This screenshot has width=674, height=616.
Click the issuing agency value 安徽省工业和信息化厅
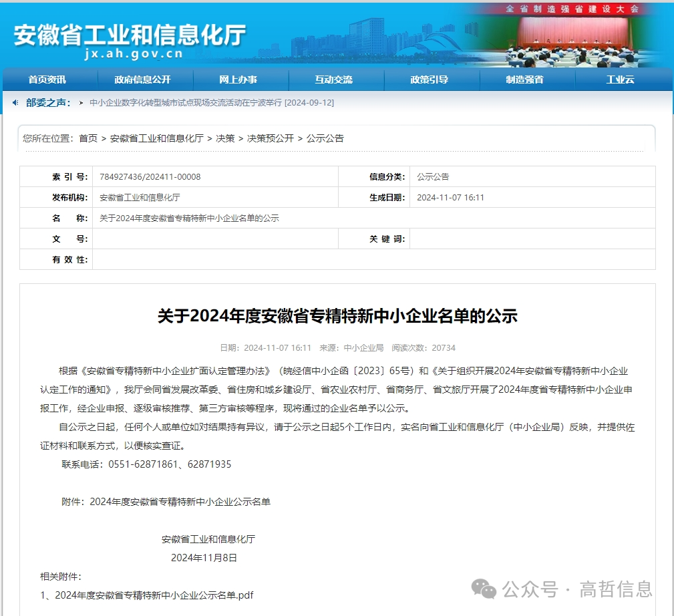(140, 198)
